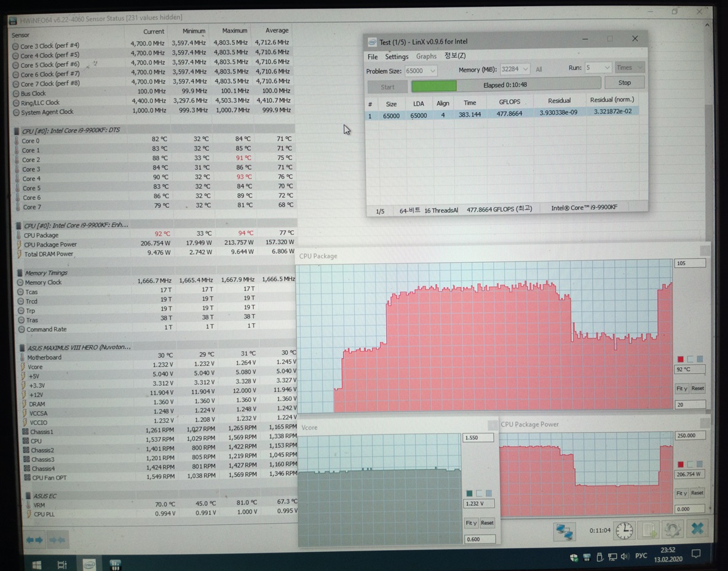
Task: Select the first LinX result row 477.8664
Action: tap(502, 113)
